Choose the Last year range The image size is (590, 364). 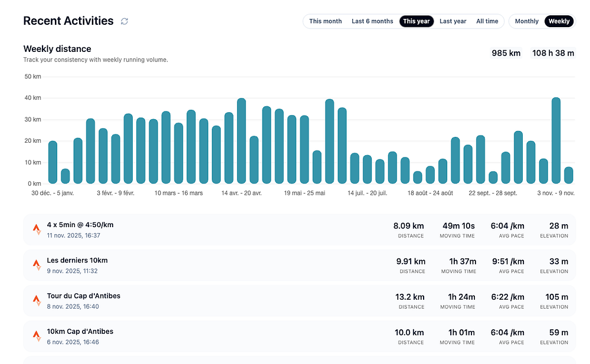click(453, 21)
